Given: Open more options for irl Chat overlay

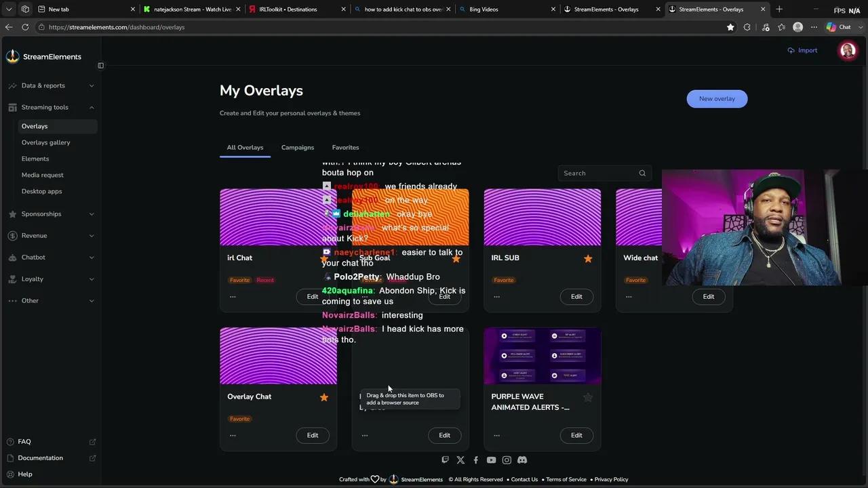Looking at the screenshot, I should click(233, 297).
